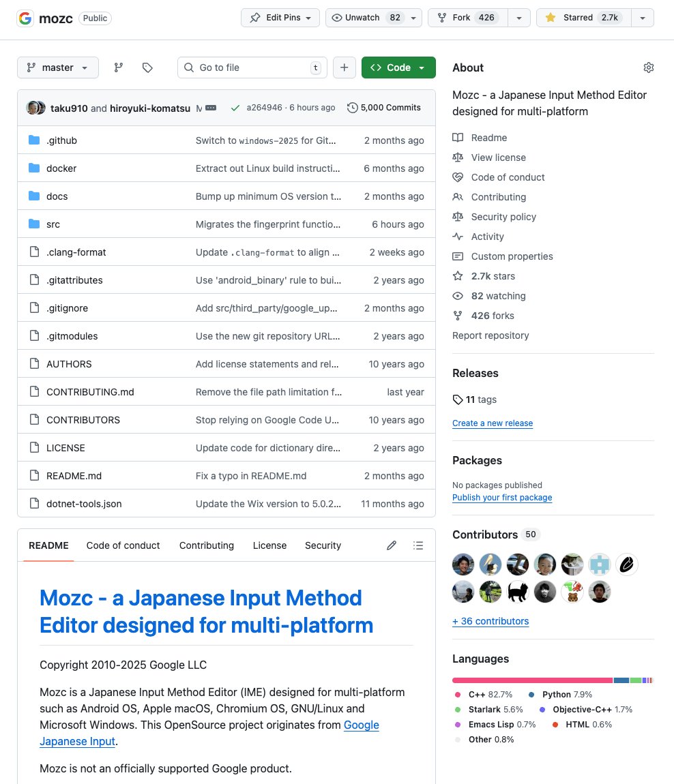This screenshot has width=674, height=784.
Task: Click Publish your first package link
Action: tap(502, 498)
